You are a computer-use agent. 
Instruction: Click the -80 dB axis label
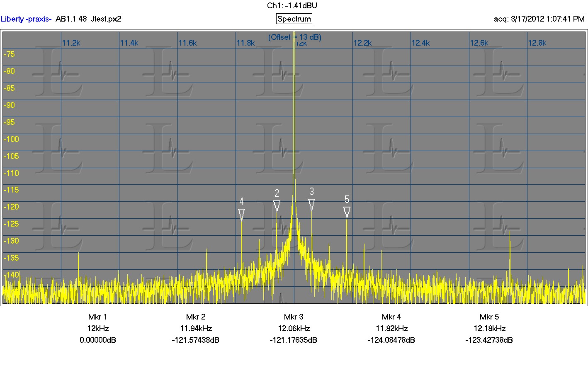click(9, 71)
